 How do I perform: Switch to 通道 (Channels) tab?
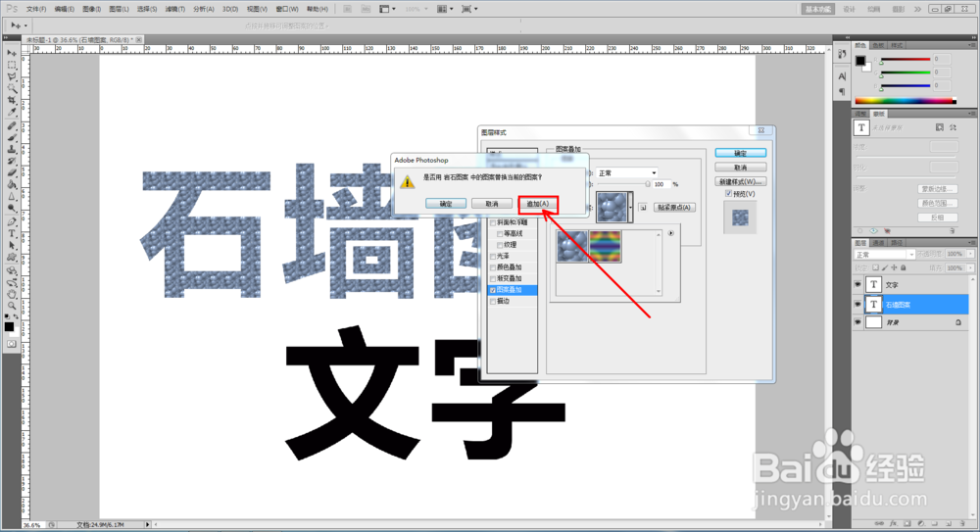click(x=879, y=243)
